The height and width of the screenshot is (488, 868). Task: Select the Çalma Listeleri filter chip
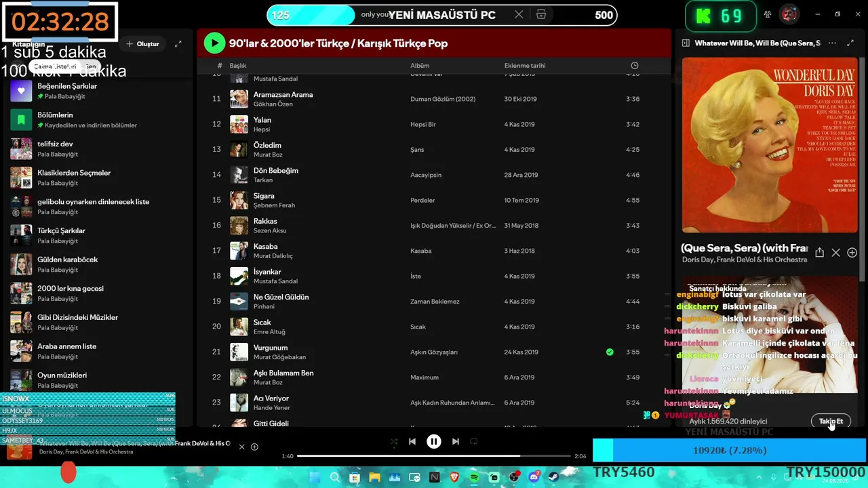(x=55, y=67)
